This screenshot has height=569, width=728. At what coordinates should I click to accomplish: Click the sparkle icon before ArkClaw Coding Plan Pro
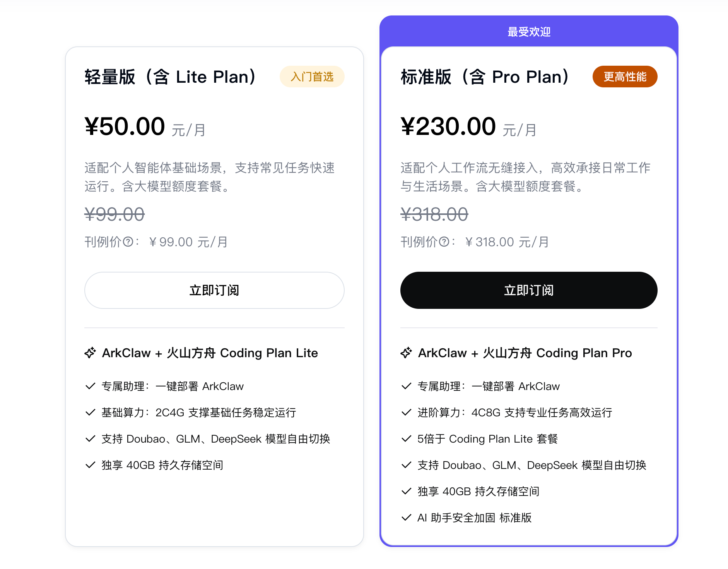click(406, 353)
